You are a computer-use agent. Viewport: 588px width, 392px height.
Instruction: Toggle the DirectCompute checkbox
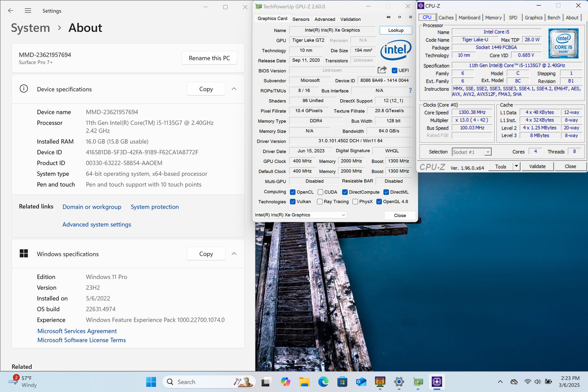pos(345,192)
